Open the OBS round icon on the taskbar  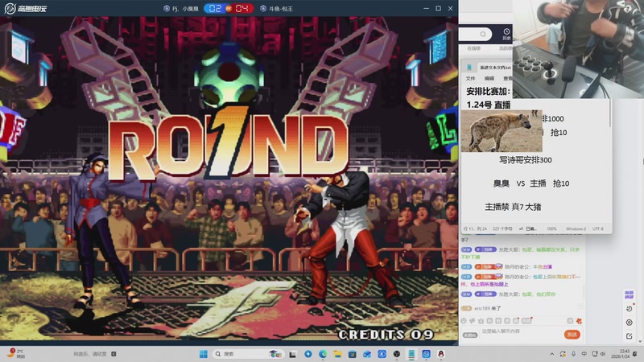[396, 354]
